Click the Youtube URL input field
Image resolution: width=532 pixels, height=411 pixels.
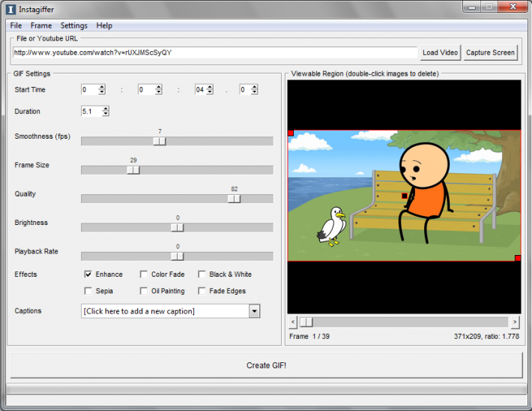coord(215,52)
